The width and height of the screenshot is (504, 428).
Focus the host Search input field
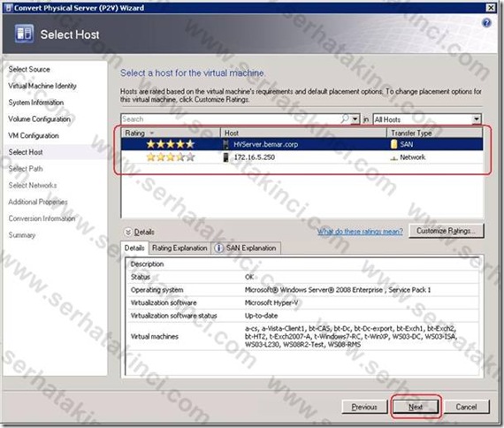231,119
